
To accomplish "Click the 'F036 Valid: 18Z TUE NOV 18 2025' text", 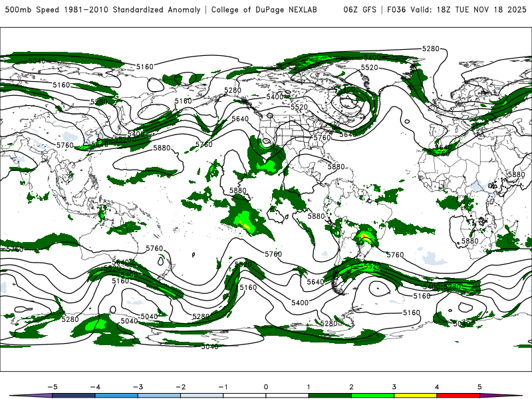I will (457, 10).
